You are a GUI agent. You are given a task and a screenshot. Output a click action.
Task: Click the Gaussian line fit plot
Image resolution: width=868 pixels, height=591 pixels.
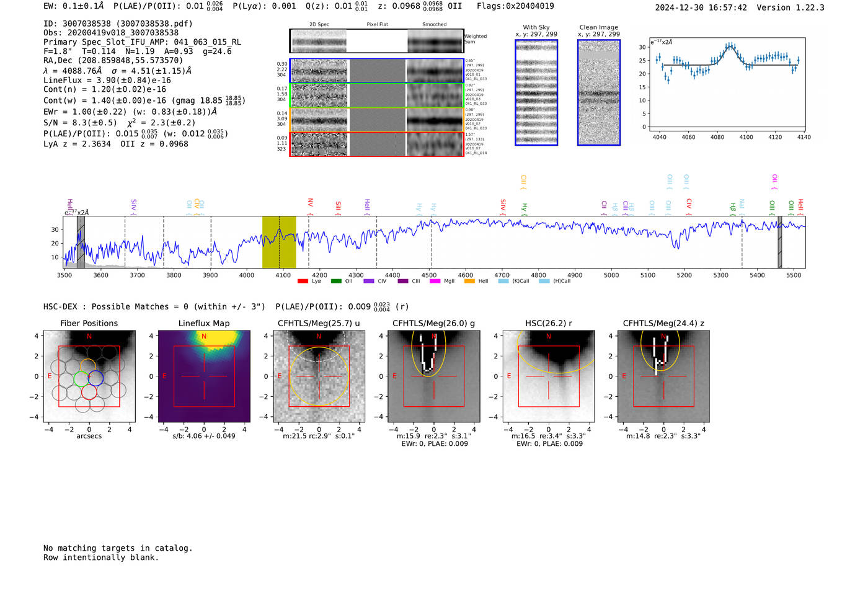click(727, 84)
